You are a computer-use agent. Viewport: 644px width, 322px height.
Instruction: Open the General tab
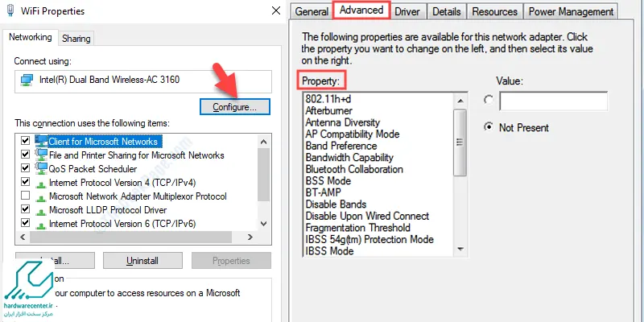pos(312,11)
